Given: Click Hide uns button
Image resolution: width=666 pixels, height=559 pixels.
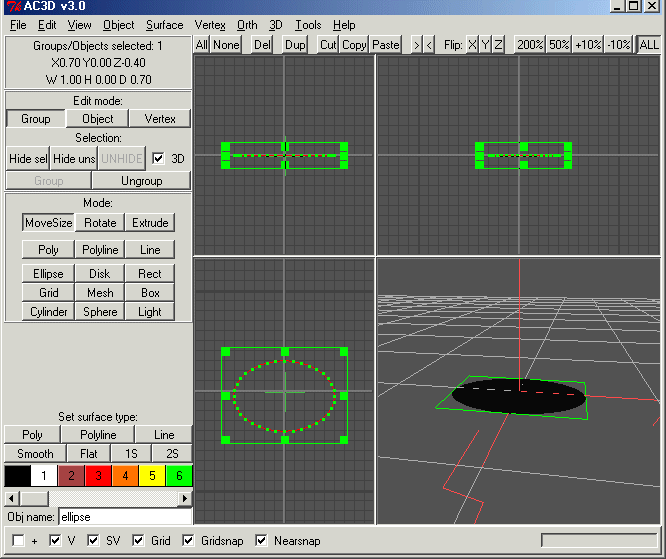Looking at the screenshot, I should (74, 158).
